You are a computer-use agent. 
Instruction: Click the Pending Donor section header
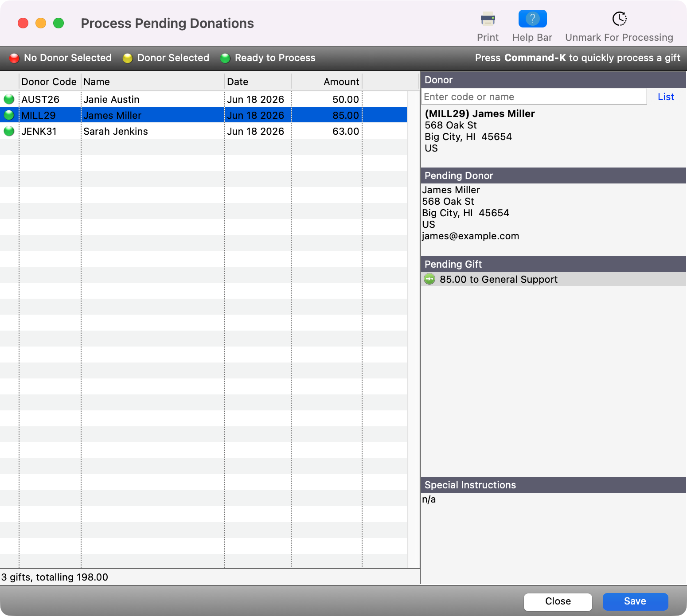click(554, 175)
